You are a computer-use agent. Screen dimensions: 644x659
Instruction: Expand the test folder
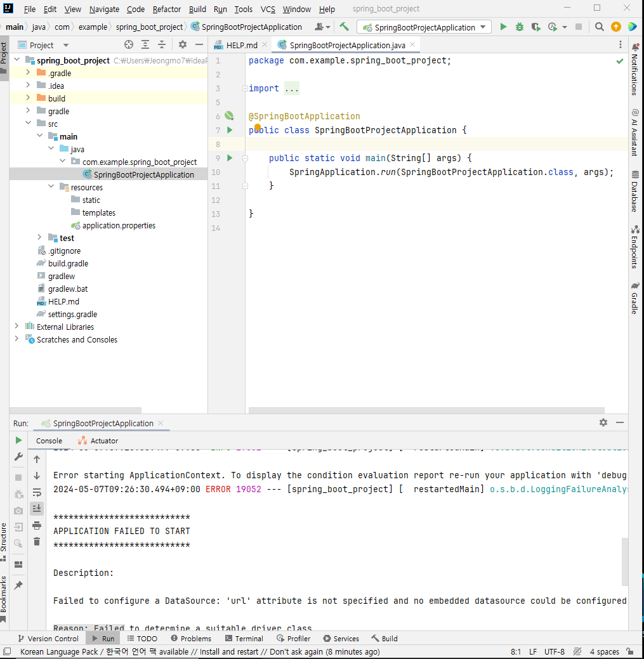39,237
